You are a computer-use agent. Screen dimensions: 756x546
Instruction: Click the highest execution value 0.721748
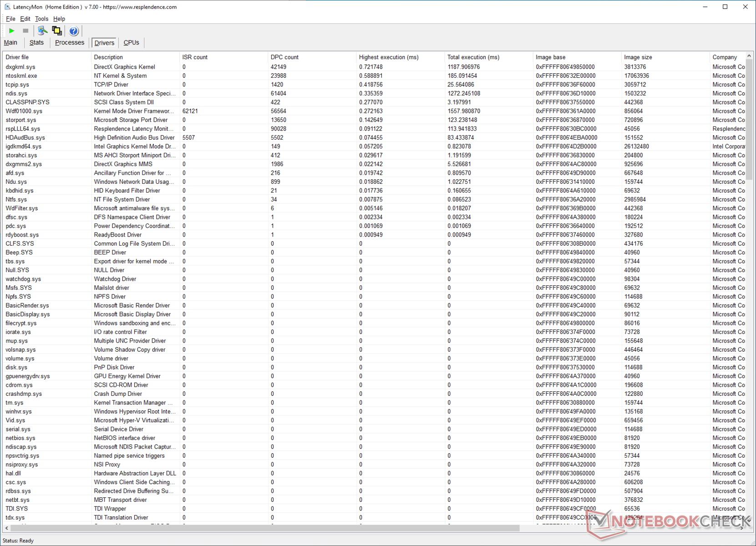(x=371, y=67)
